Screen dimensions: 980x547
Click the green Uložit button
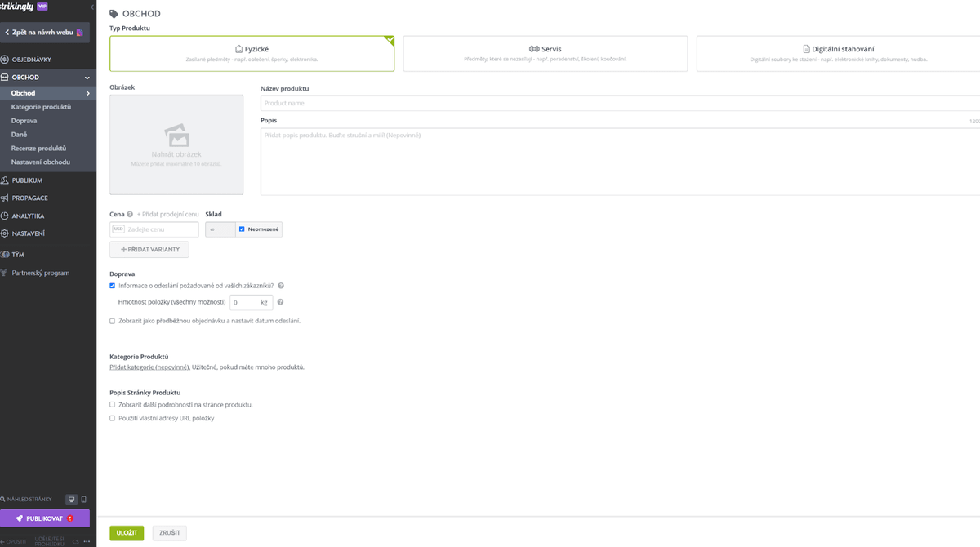127,533
